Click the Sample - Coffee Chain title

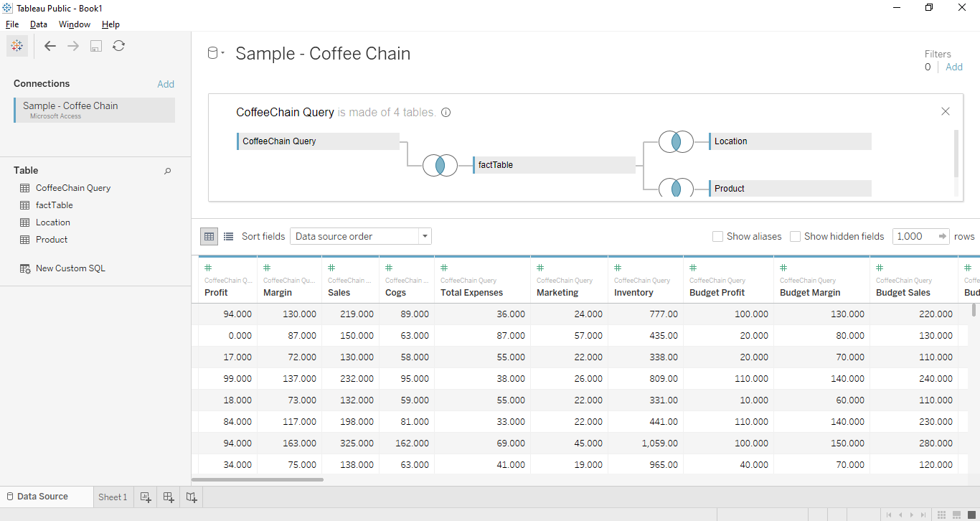pos(323,54)
